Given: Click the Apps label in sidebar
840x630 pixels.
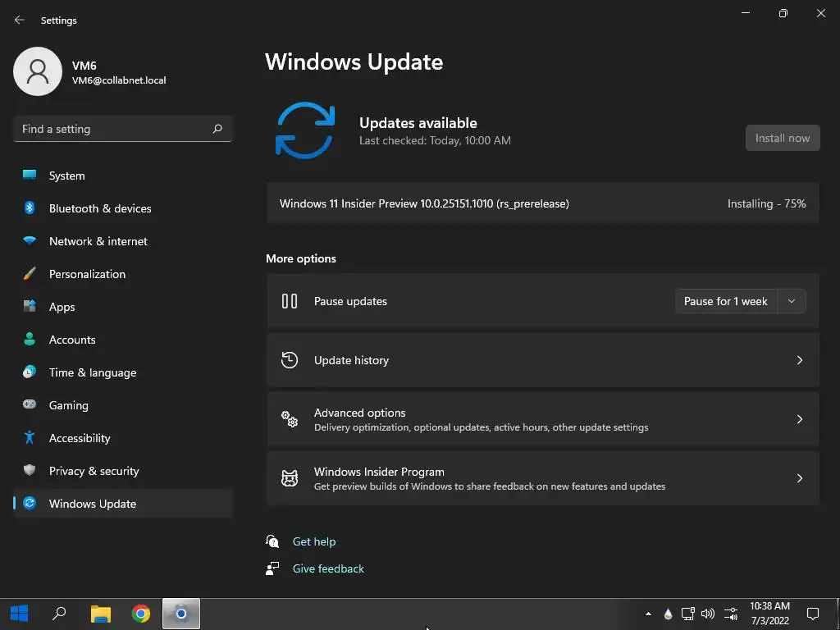Looking at the screenshot, I should tap(62, 307).
